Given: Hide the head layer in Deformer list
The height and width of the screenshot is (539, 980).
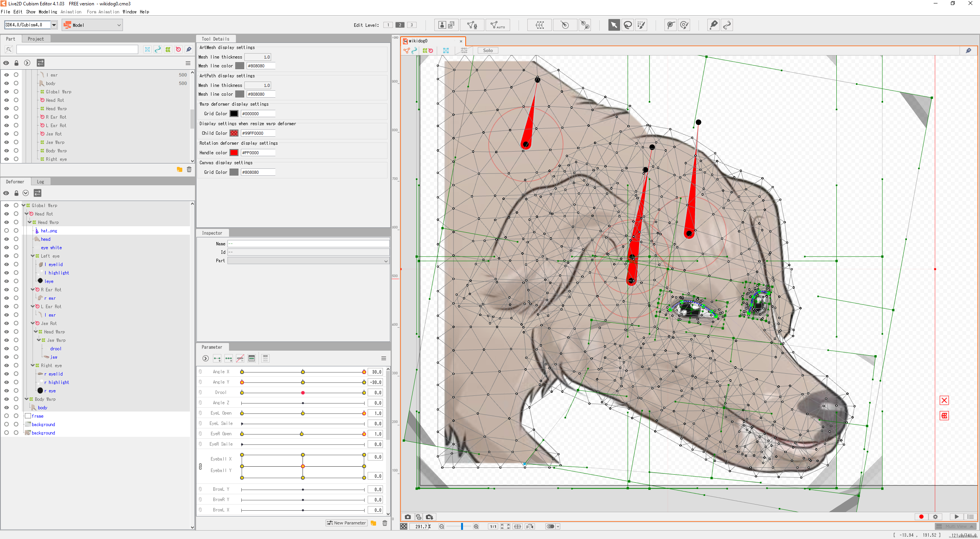Looking at the screenshot, I should (7, 239).
